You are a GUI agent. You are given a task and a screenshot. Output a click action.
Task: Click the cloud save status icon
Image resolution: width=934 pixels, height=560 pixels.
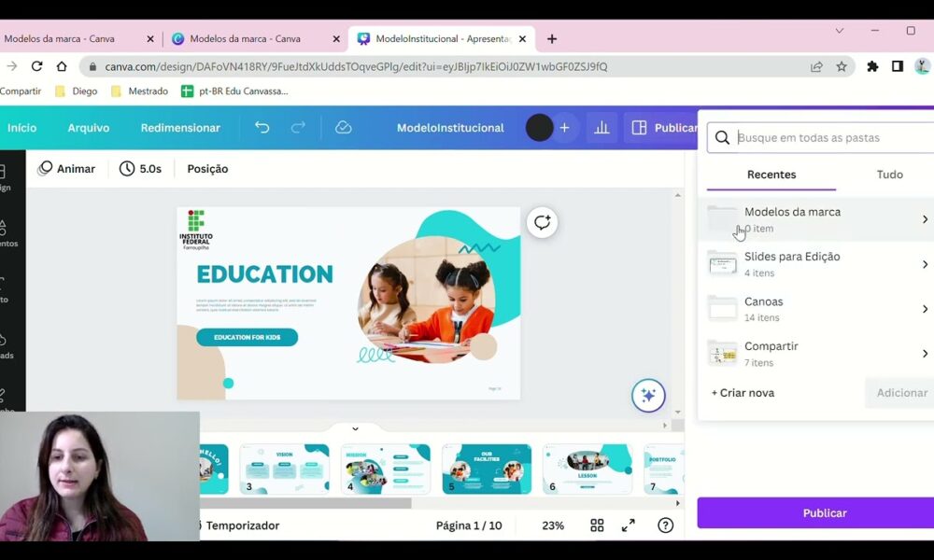(343, 127)
